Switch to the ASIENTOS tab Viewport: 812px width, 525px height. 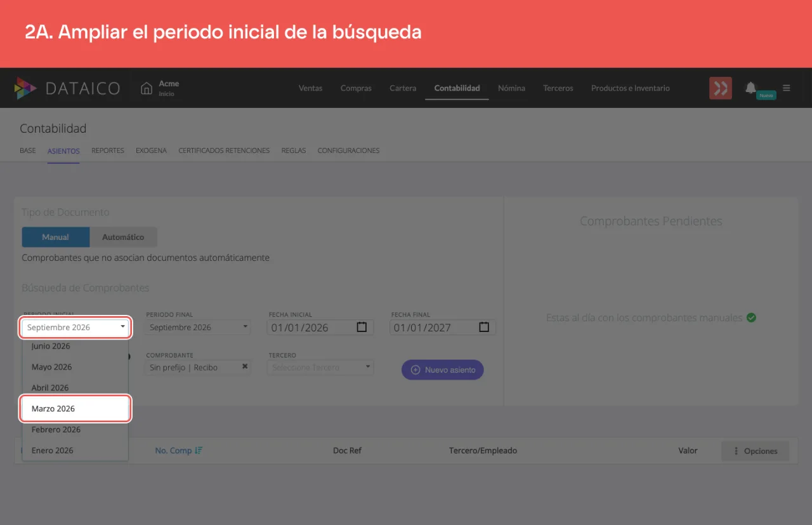(63, 151)
